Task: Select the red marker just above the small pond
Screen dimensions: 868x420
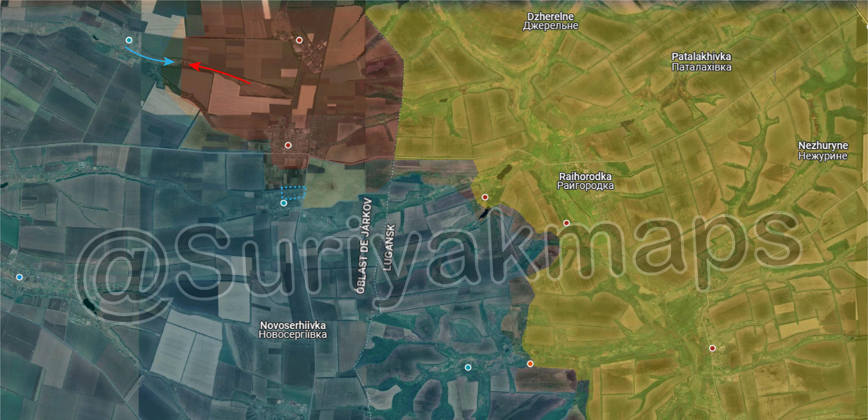Action: pos(485,197)
